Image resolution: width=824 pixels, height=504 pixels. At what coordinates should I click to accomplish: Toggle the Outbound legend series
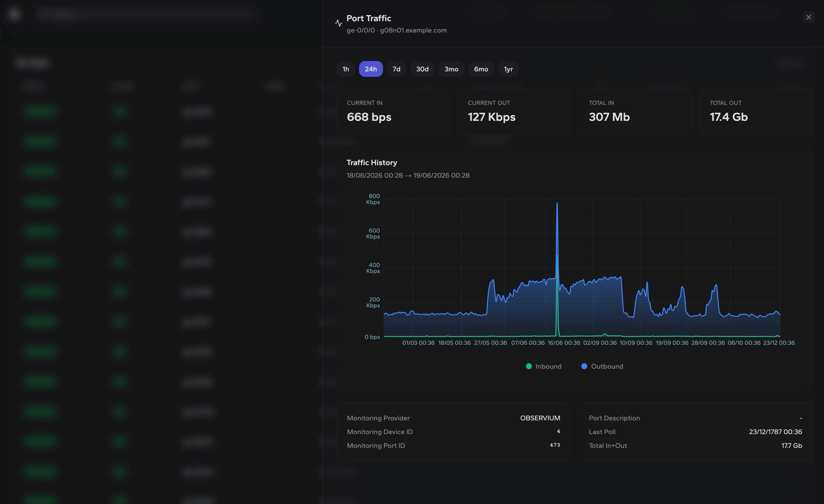coord(602,366)
